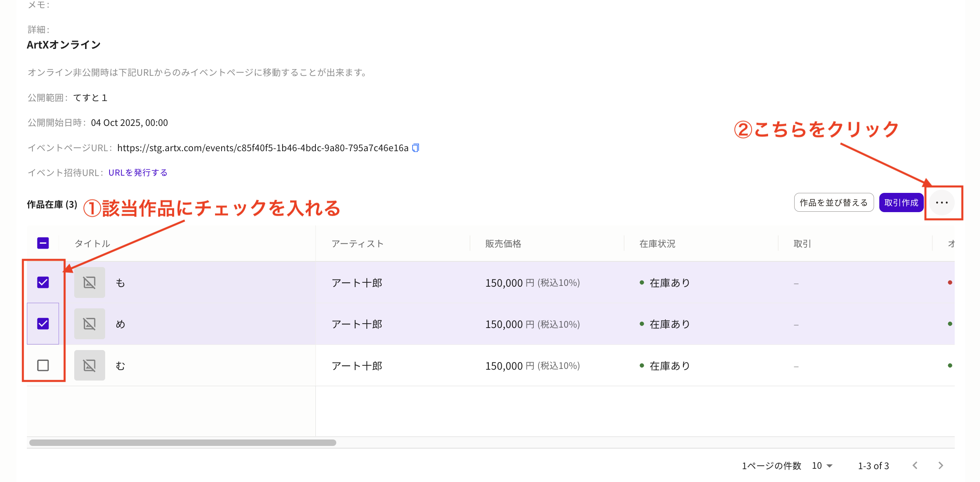Click the 在庫状況 column header

pos(657,244)
